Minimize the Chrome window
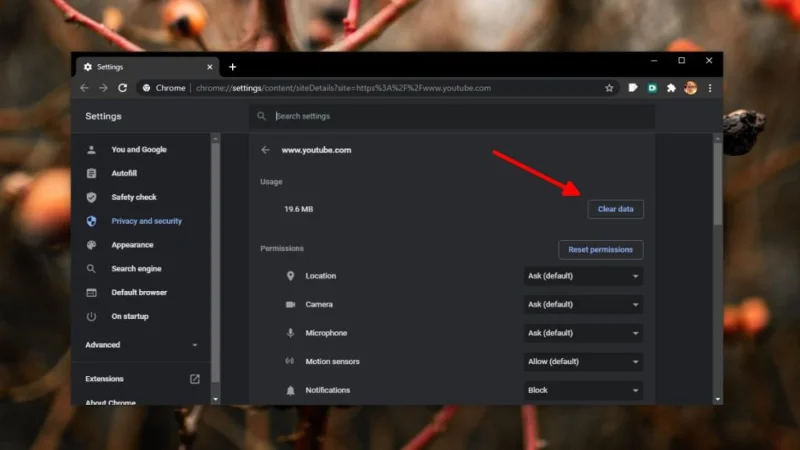The image size is (800, 450). [654, 61]
